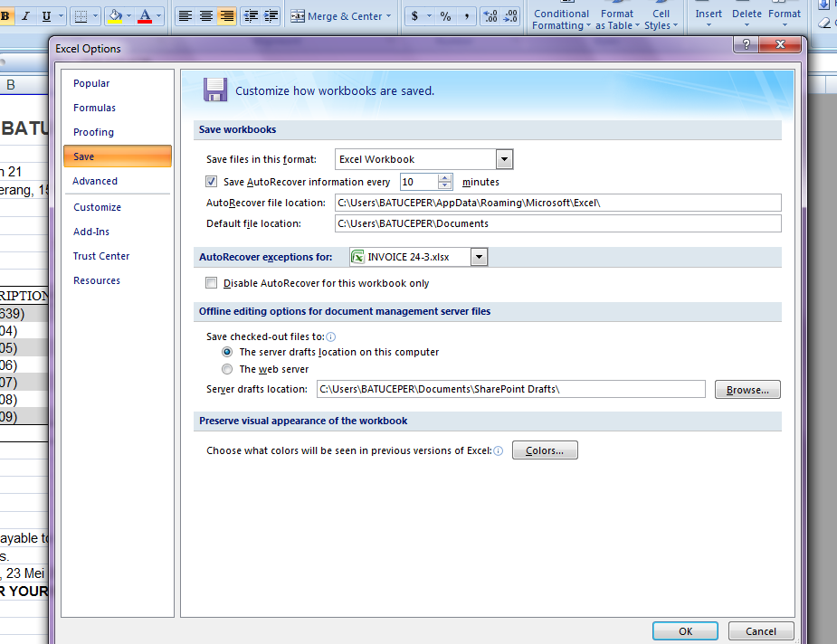
Task: Open Accounting format dropdown arrow
Action: coord(429,16)
